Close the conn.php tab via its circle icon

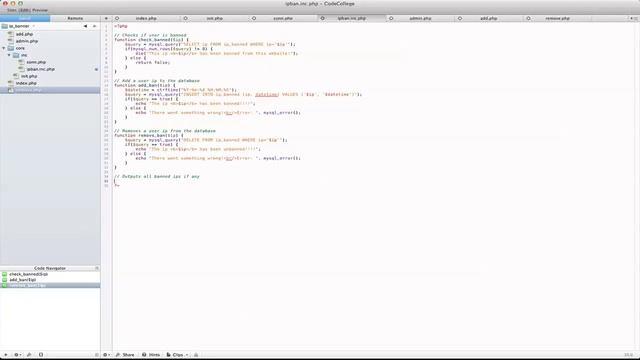click(254, 18)
